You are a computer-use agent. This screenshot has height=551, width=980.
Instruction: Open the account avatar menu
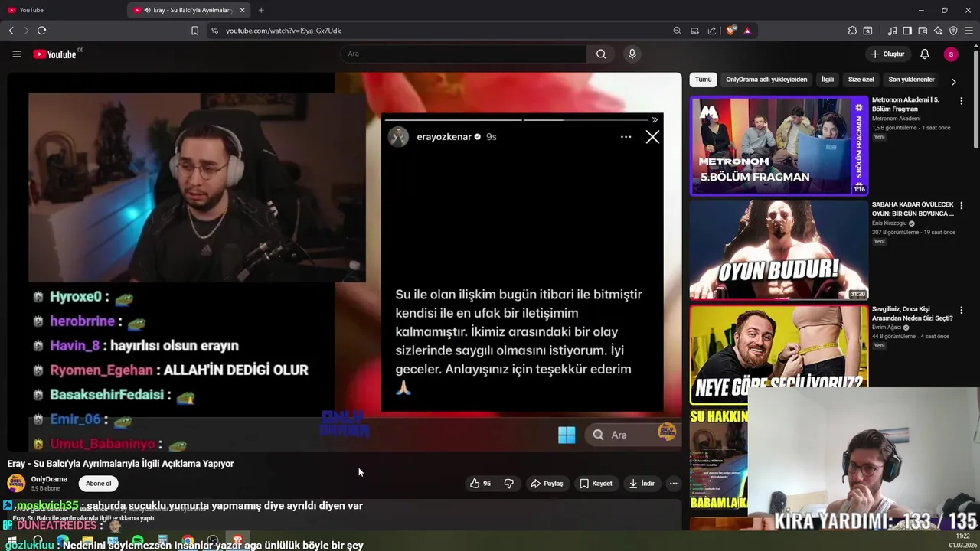point(951,54)
